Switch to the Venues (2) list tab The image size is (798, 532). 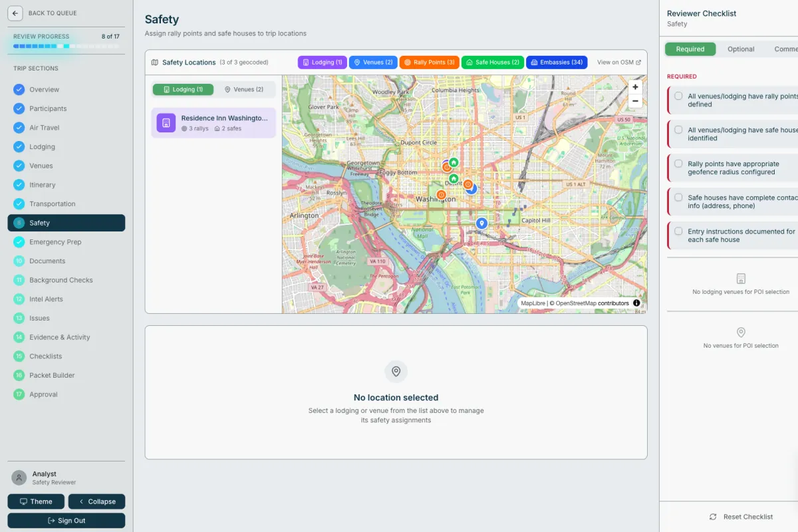tap(244, 89)
